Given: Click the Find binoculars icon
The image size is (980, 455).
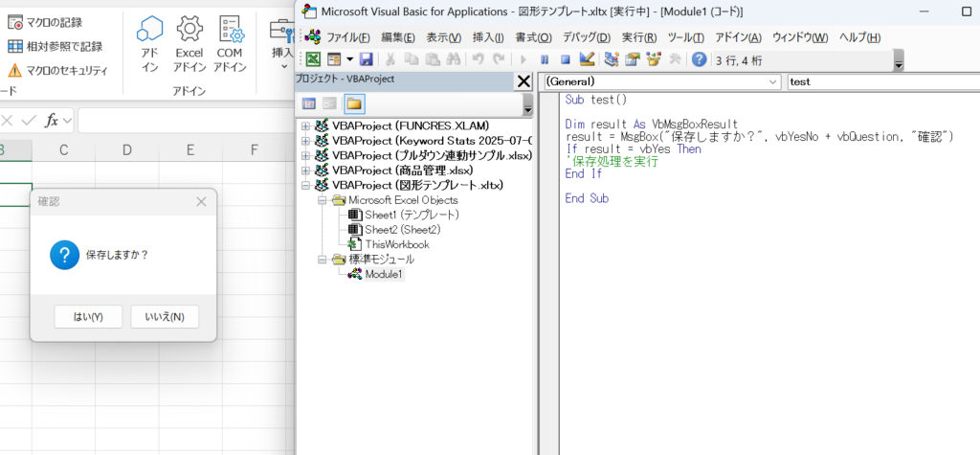Looking at the screenshot, I should point(455,59).
